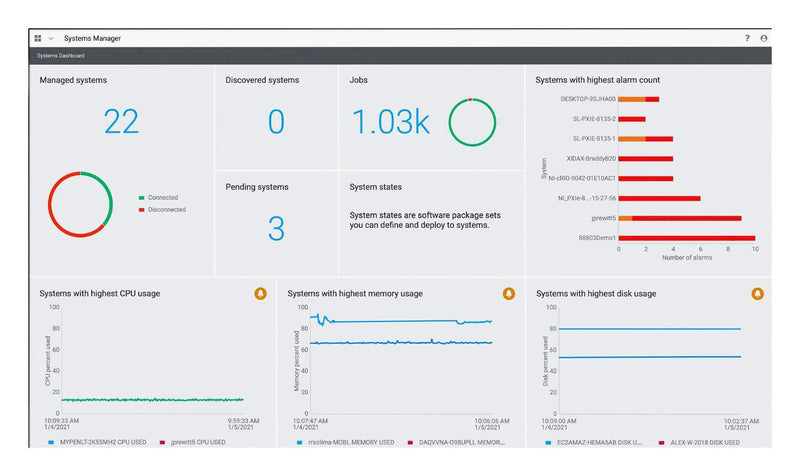Click the Systems Manager title
This screenshot has height=476, width=800.
click(92, 38)
